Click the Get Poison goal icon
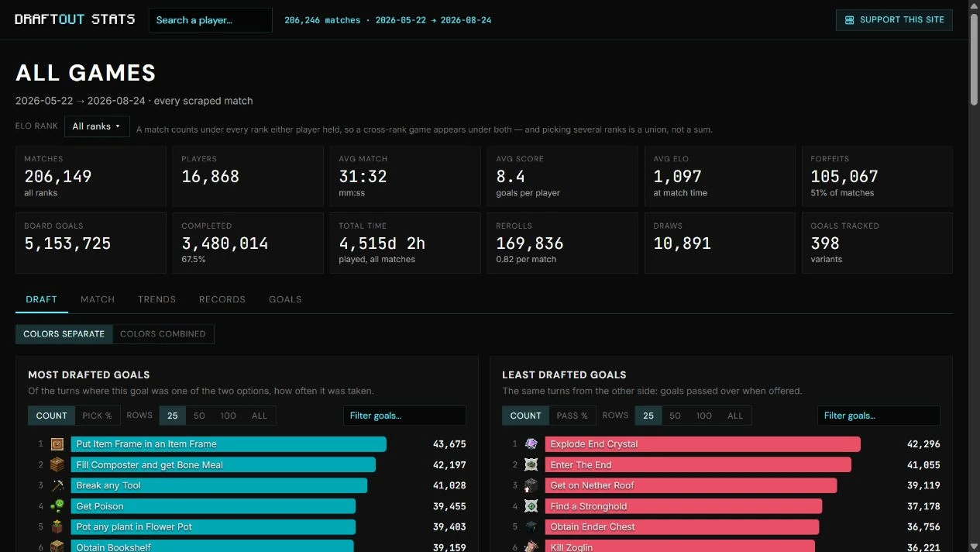This screenshot has height=552, width=980. pyautogui.click(x=57, y=506)
